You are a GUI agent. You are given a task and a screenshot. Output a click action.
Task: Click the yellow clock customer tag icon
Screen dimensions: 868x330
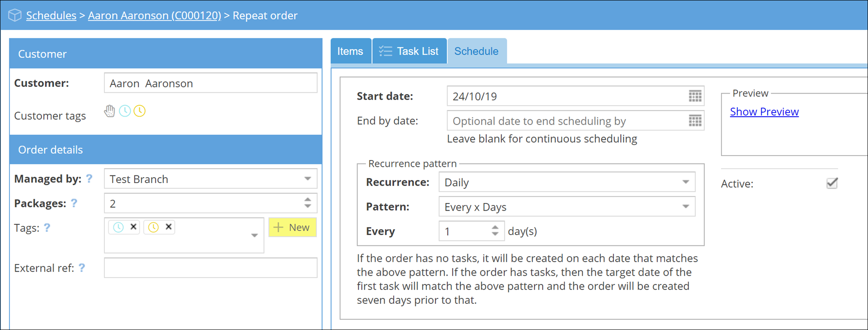[140, 111]
